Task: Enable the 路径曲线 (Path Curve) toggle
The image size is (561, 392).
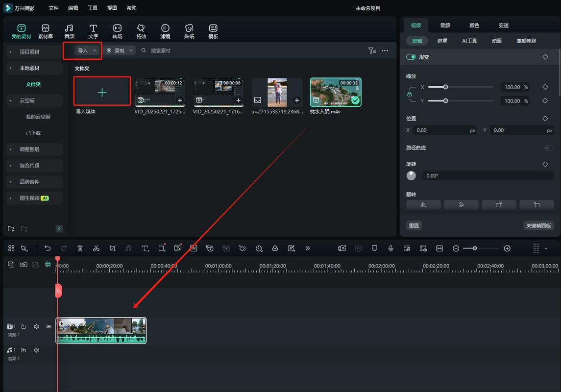Action: (549, 147)
